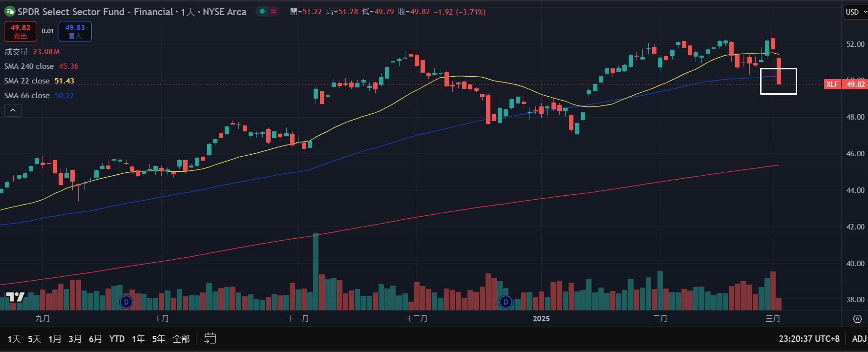Switch to the YTD time range

click(x=117, y=339)
